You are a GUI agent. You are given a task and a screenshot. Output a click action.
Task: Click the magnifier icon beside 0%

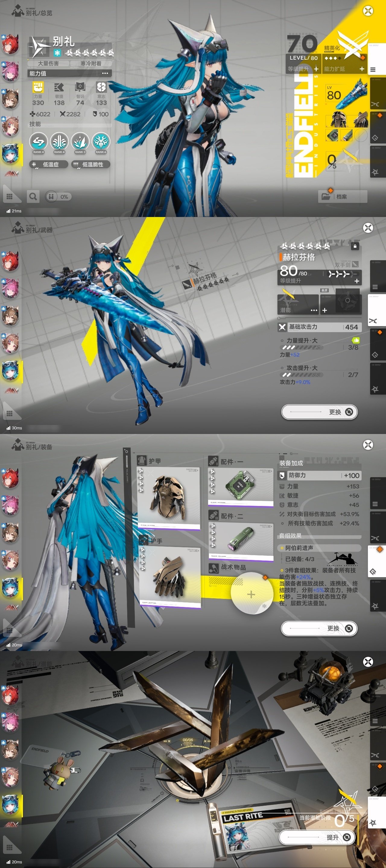pyautogui.click(x=33, y=197)
